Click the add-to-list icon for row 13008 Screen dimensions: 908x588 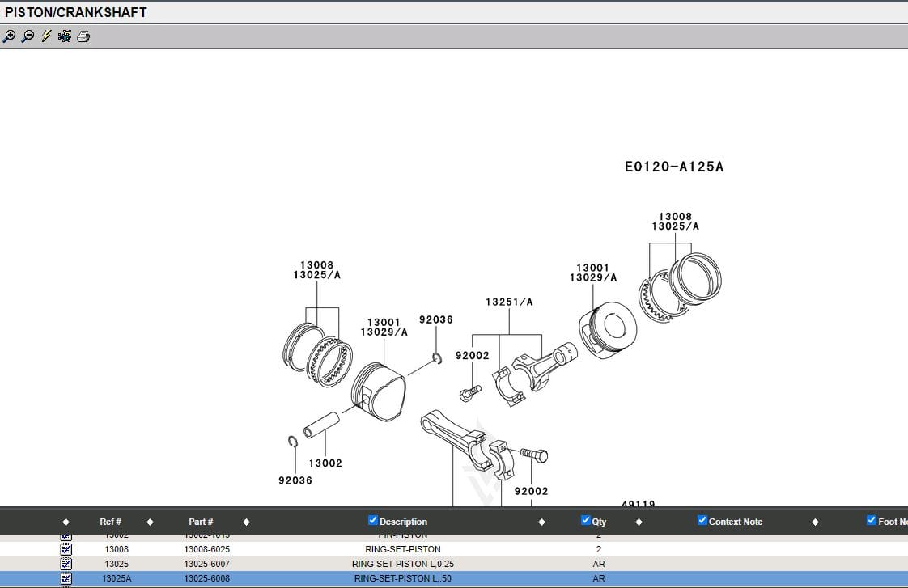(x=66, y=549)
